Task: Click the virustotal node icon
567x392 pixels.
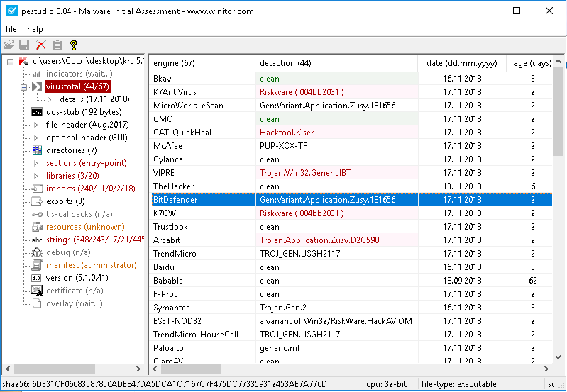Action: pyautogui.click(x=37, y=86)
